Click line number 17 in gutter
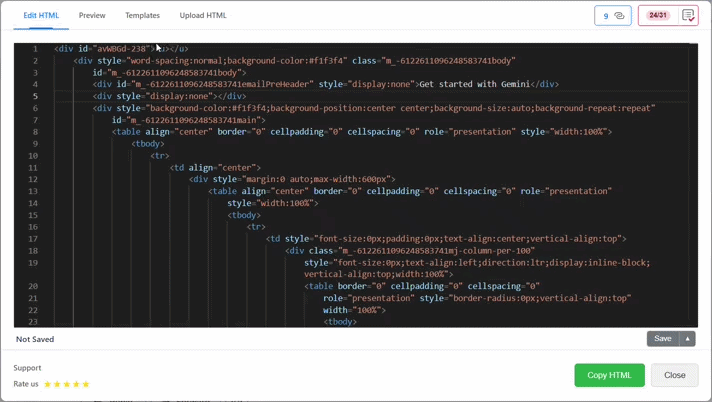The width and height of the screenshot is (712, 402). click(x=33, y=239)
